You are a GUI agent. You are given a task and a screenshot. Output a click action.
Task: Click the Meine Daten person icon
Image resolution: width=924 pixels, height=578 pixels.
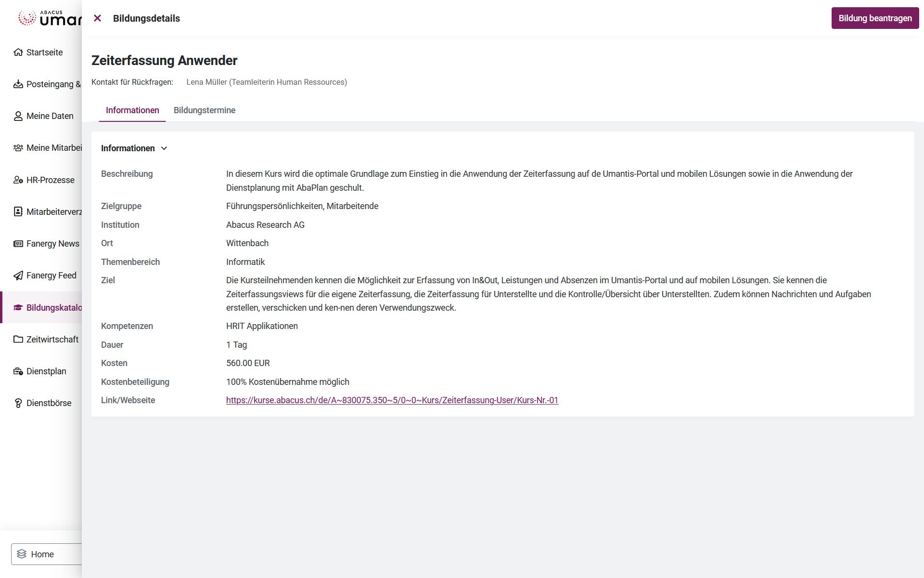point(18,116)
